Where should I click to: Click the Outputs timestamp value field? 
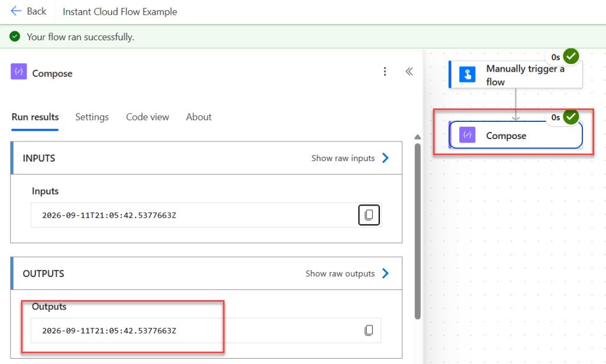pos(206,330)
